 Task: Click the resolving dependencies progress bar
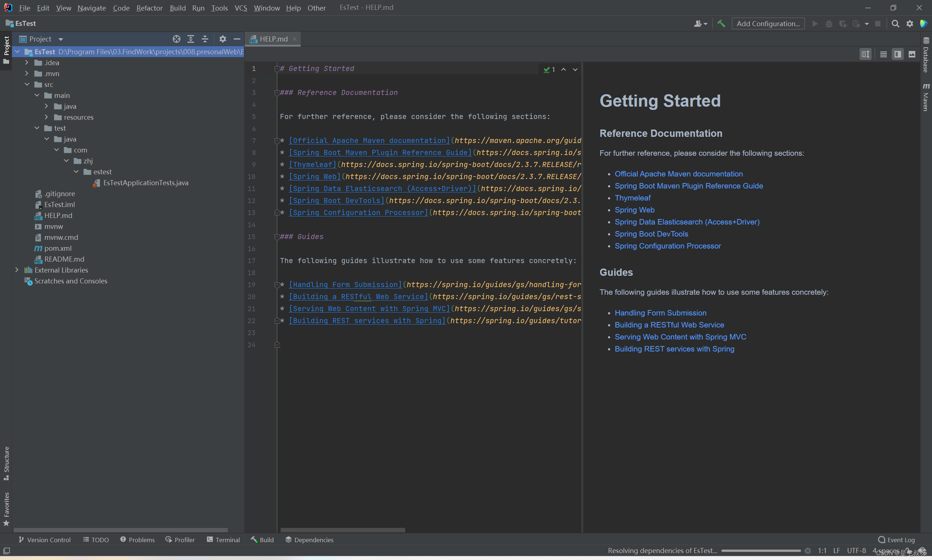[x=760, y=551]
